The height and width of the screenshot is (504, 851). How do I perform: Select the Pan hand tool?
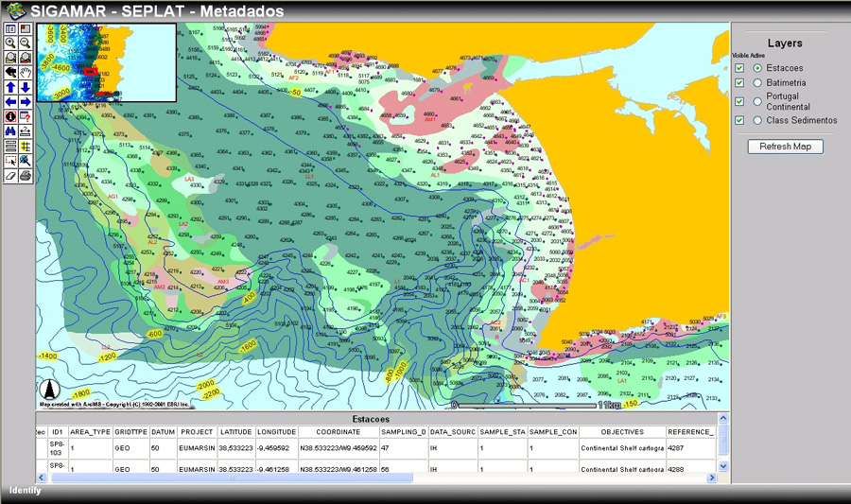pos(26,72)
